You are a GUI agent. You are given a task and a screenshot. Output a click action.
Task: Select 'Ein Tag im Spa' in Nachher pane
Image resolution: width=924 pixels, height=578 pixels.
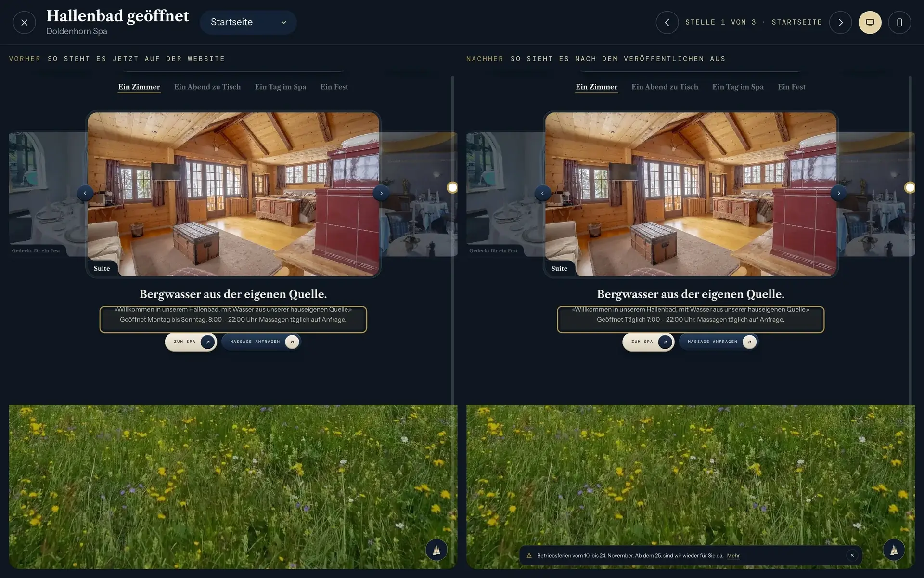738,87
